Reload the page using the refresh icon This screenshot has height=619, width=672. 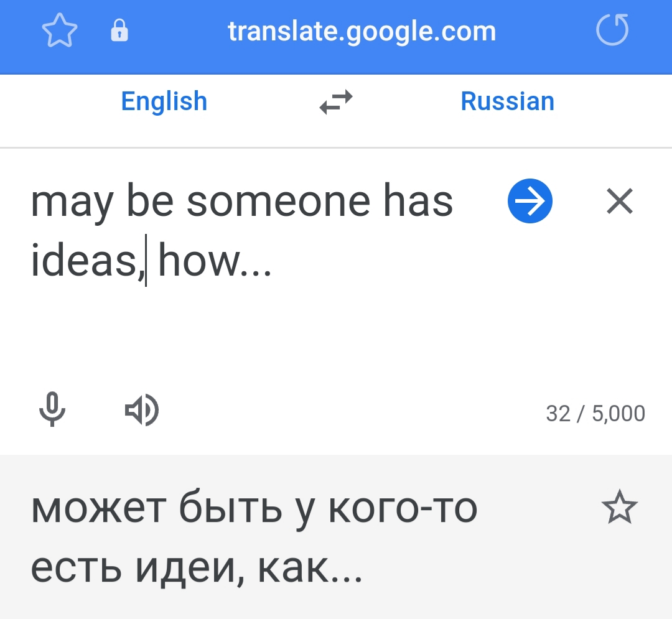(612, 30)
